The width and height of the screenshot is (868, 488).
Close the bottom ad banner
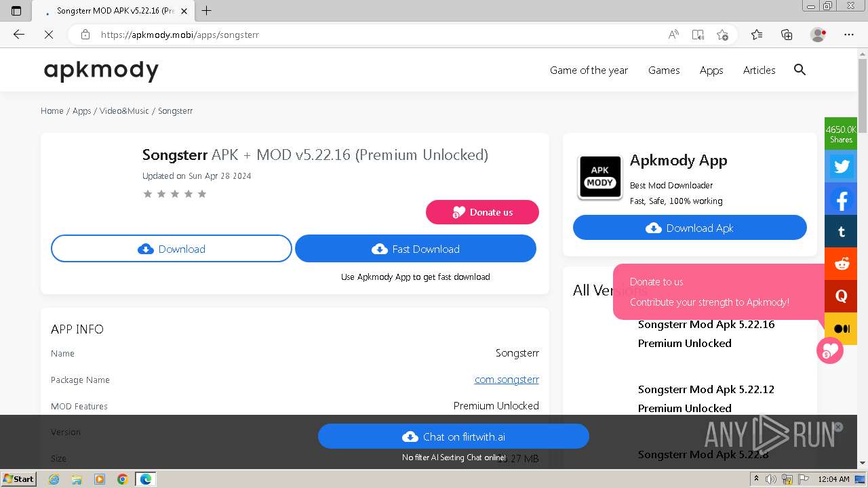[838, 427]
